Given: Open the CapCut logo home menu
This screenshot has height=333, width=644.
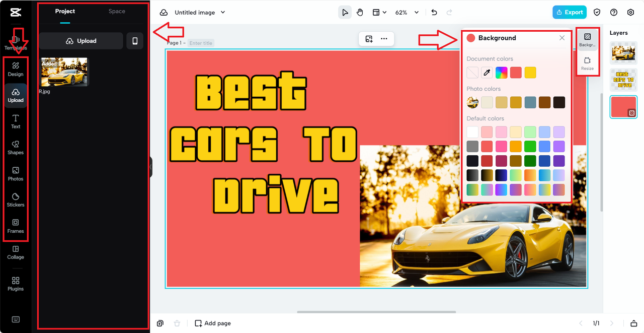Looking at the screenshot, I should click(x=15, y=13).
